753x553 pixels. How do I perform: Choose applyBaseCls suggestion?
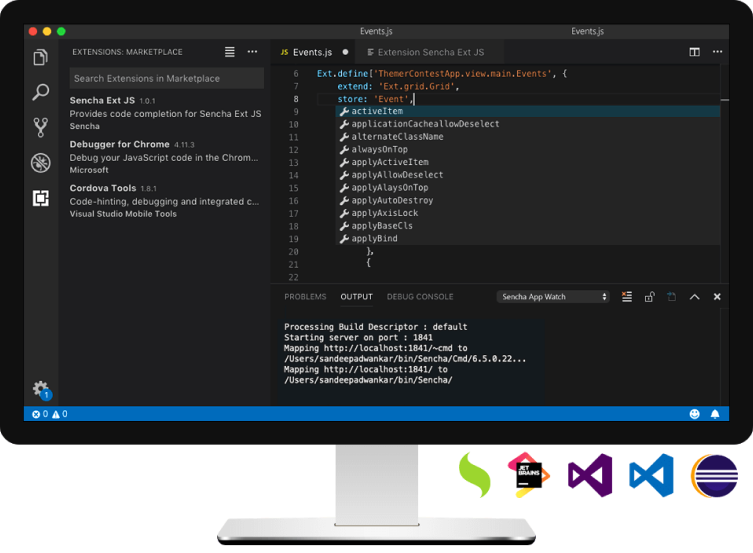pos(527,226)
